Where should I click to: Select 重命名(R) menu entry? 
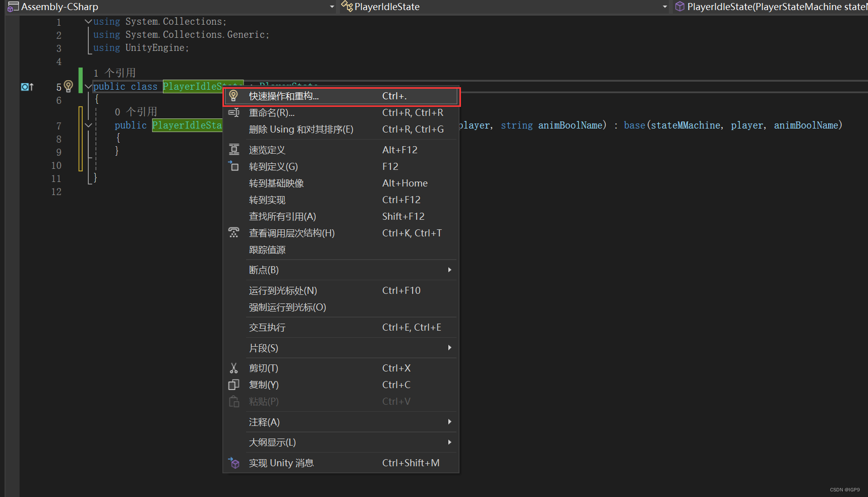341,112
